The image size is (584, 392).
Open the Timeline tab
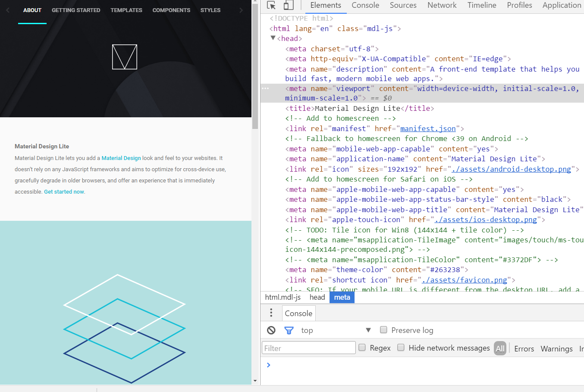click(x=482, y=5)
